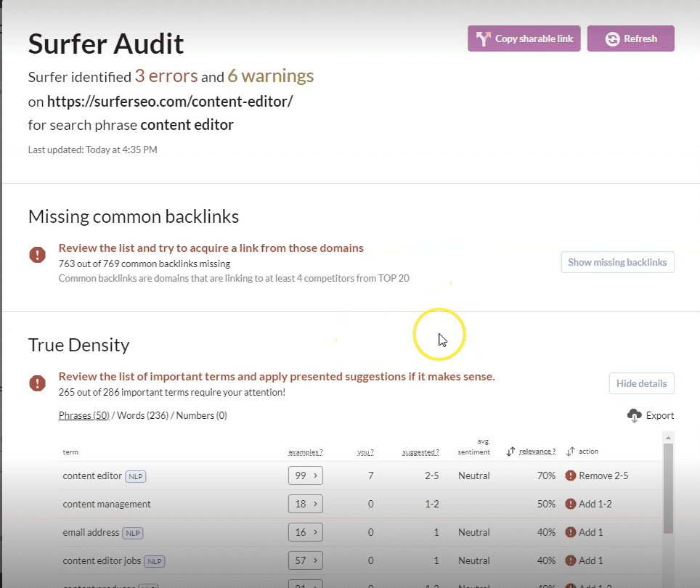Screen dimensions: 700x588
Task: Click 50% relevance for content management
Action: 547,504
